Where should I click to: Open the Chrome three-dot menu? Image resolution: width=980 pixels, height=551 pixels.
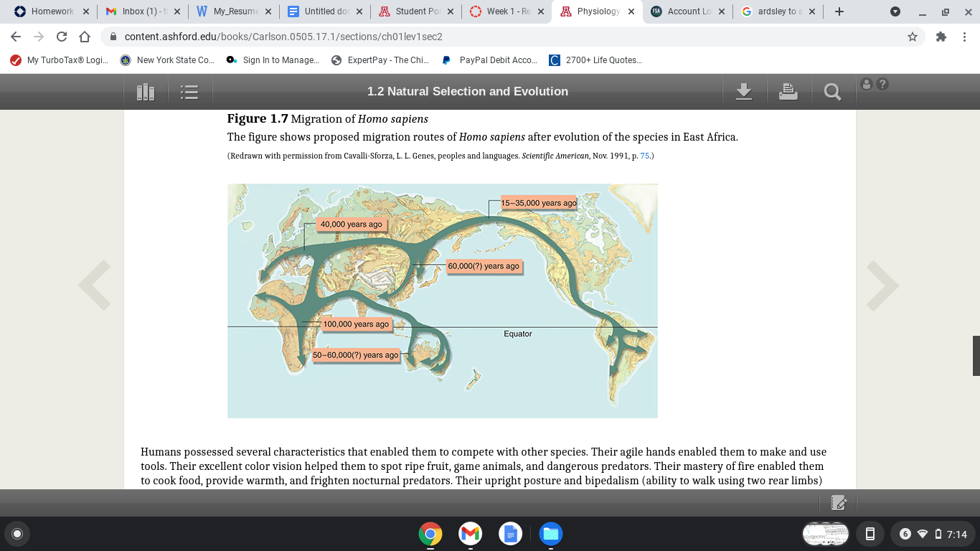click(x=964, y=37)
